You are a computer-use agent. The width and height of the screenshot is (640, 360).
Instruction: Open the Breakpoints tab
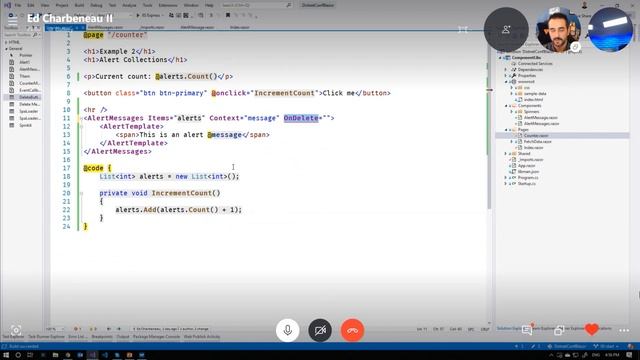click(102, 337)
